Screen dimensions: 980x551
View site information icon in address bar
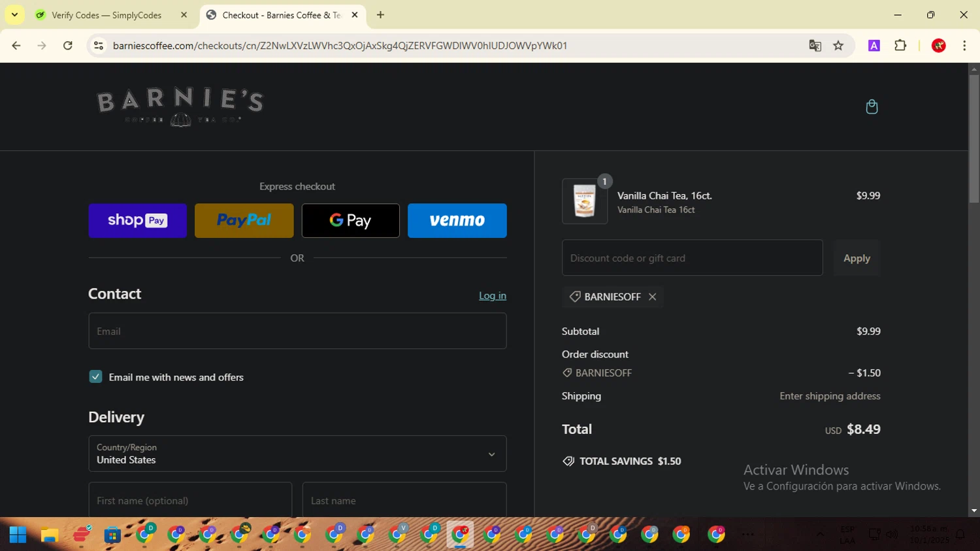point(99,46)
